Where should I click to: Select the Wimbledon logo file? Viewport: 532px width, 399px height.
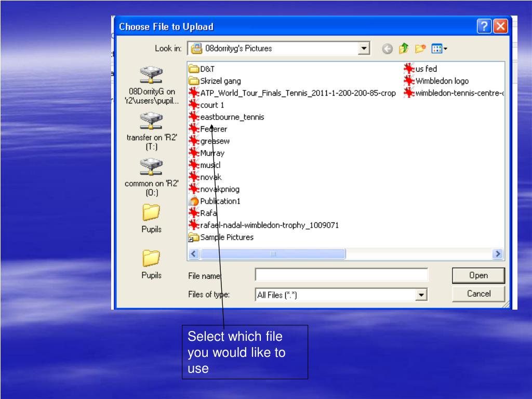pyautogui.click(x=436, y=81)
